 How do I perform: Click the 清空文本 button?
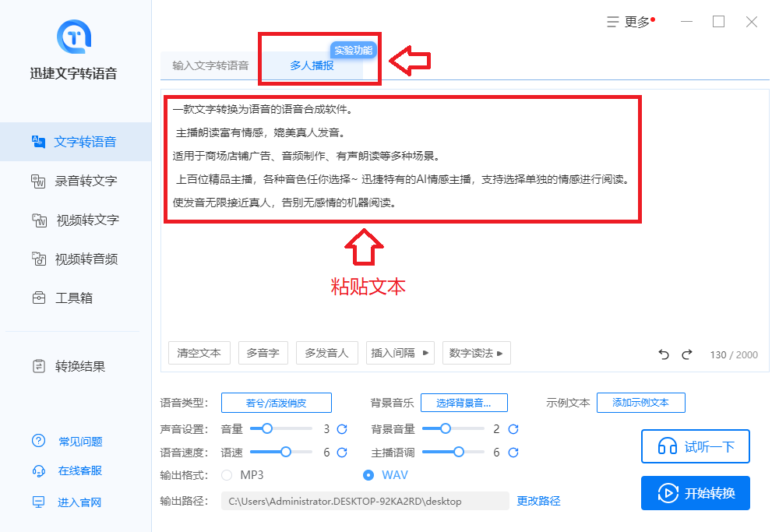(x=199, y=353)
